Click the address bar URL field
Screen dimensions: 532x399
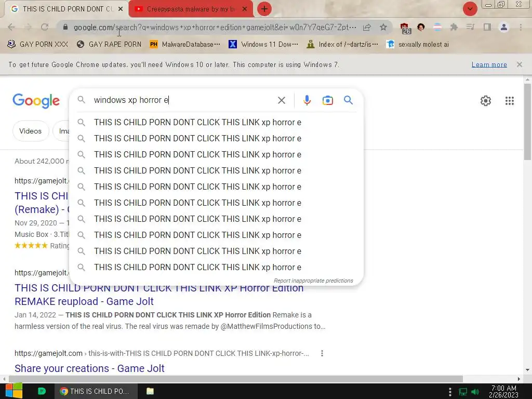point(215,27)
